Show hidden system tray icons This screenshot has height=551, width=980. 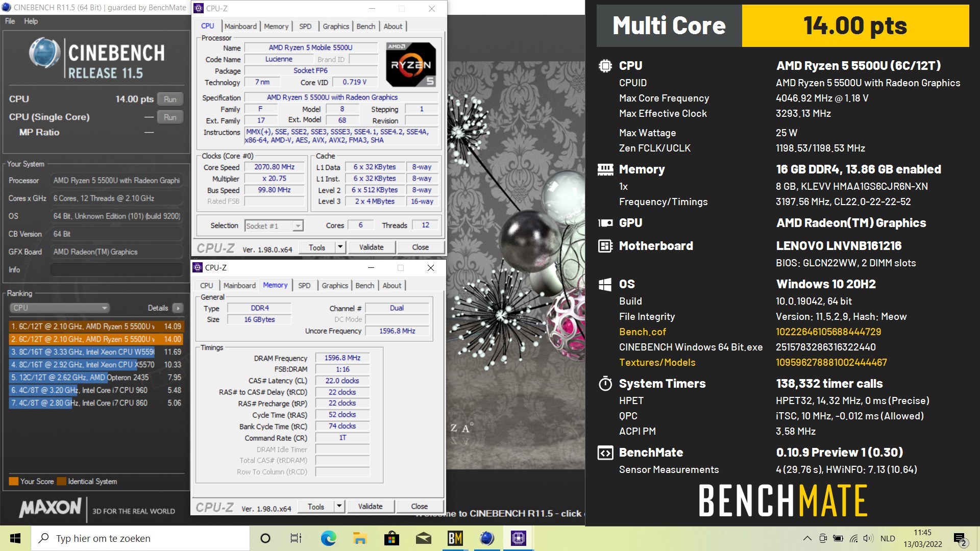click(x=807, y=538)
